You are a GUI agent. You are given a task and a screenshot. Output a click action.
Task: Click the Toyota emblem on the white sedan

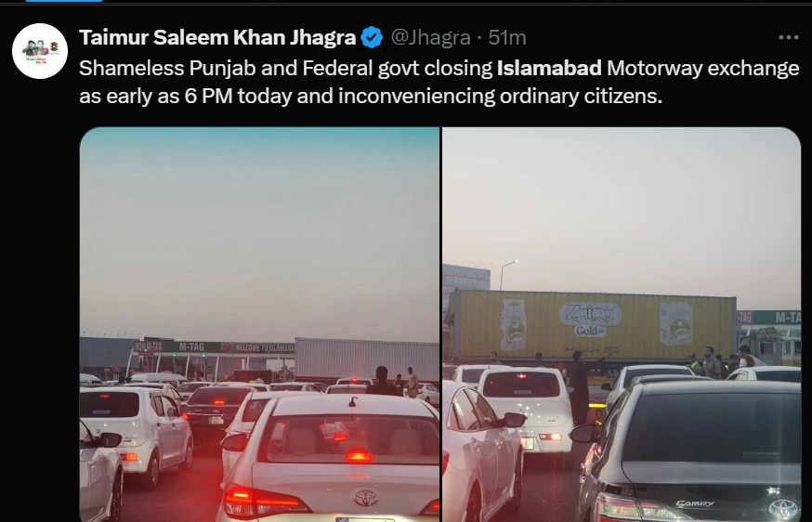tap(366, 498)
